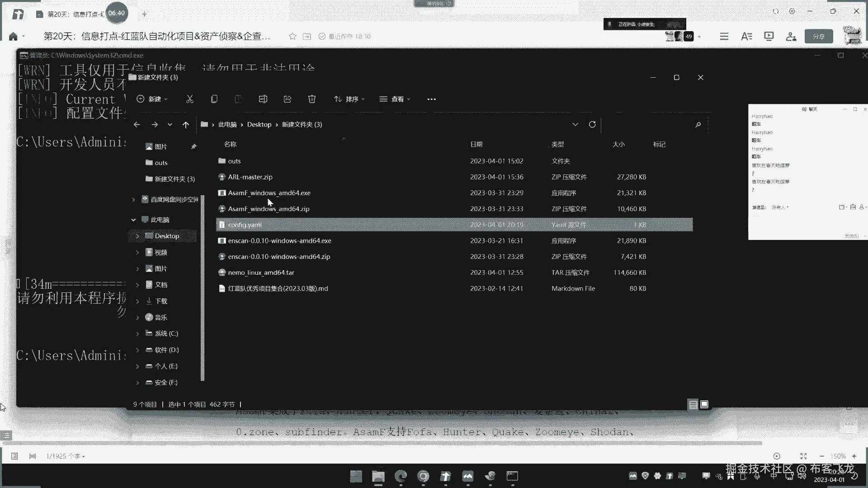Click the Desktop breadcrumb in address bar
Screen dimensions: 868x488
[259, 124]
